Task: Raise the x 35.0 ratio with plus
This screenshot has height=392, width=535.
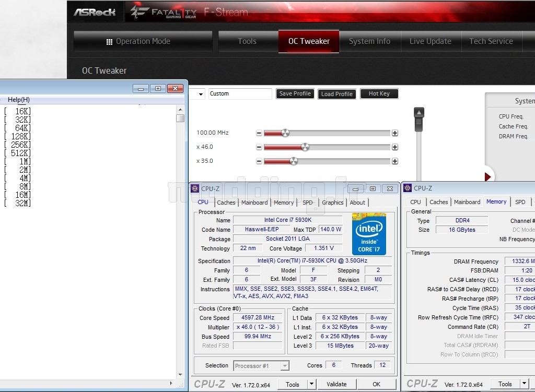Action: click(x=395, y=161)
